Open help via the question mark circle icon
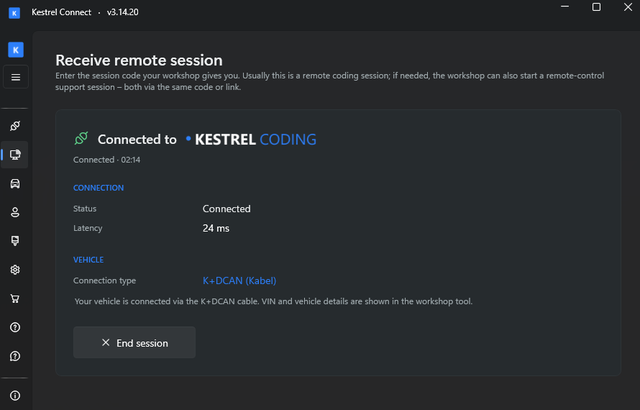 [15, 327]
